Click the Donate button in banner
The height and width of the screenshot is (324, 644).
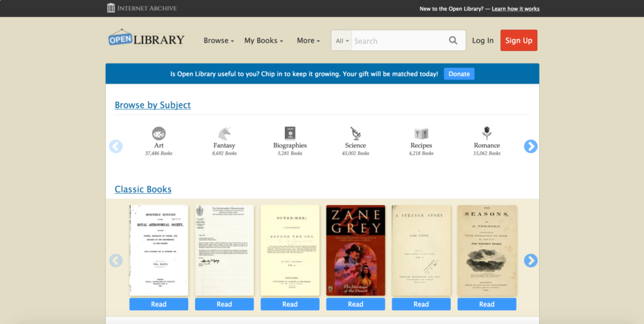[459, 74]
